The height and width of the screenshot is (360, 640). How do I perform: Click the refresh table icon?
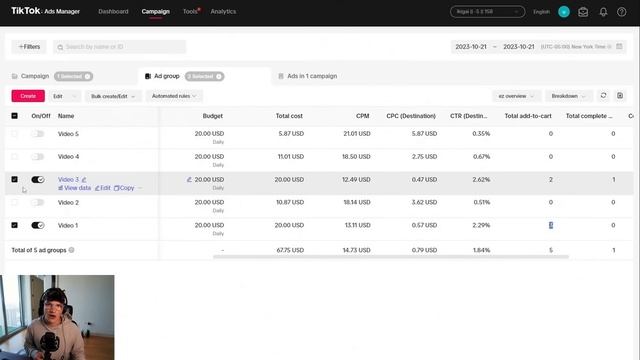pos(603,96)
